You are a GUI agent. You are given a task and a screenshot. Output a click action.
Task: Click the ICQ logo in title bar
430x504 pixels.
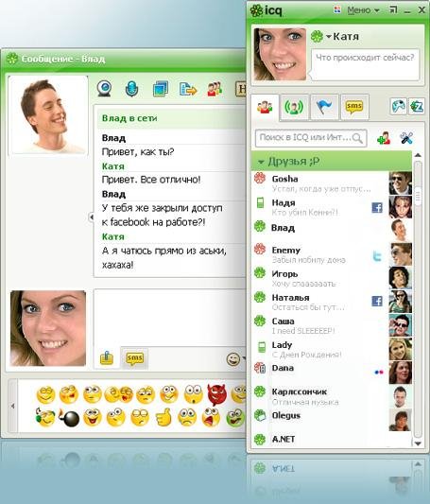tap(267, 10)
